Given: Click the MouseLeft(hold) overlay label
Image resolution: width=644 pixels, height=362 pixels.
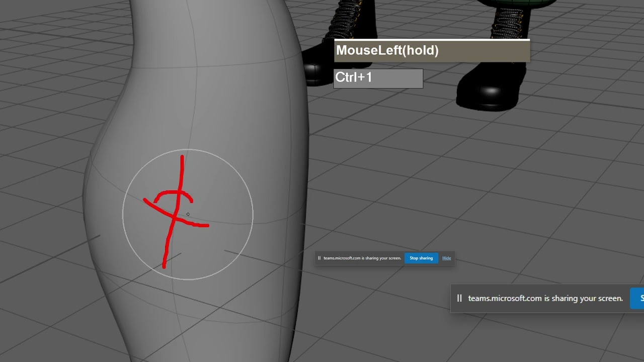Looking at the screenshot, I should 432,51.
